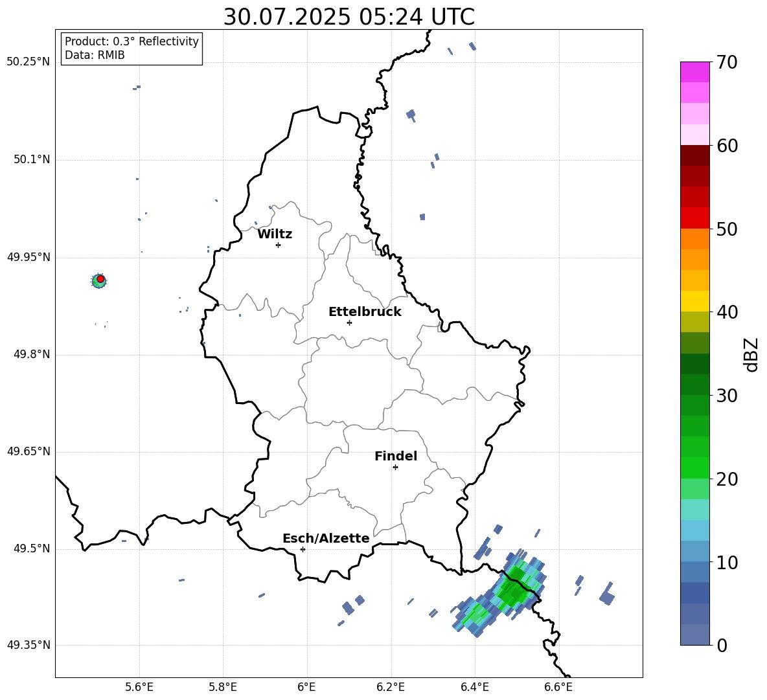767x700 pixels.
Task: Click the bright red swatch just above 50 dBZ
Action: pyautogui.click(x=695, y=218)
